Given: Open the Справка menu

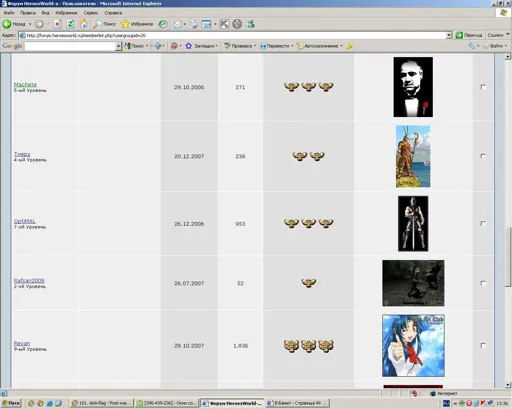Looking at the screenshot, I should (113, 13).
